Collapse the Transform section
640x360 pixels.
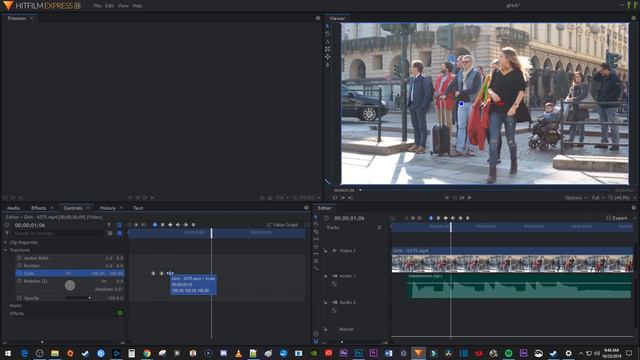pyautogui.click(x=6, y=250)
